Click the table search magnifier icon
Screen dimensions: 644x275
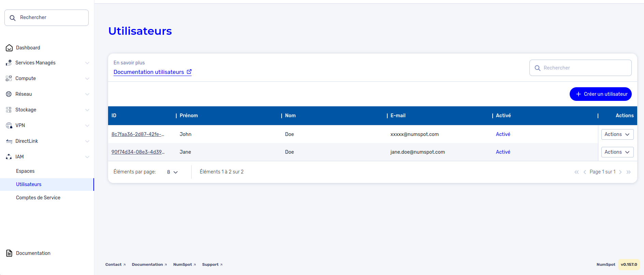point(538,68)
